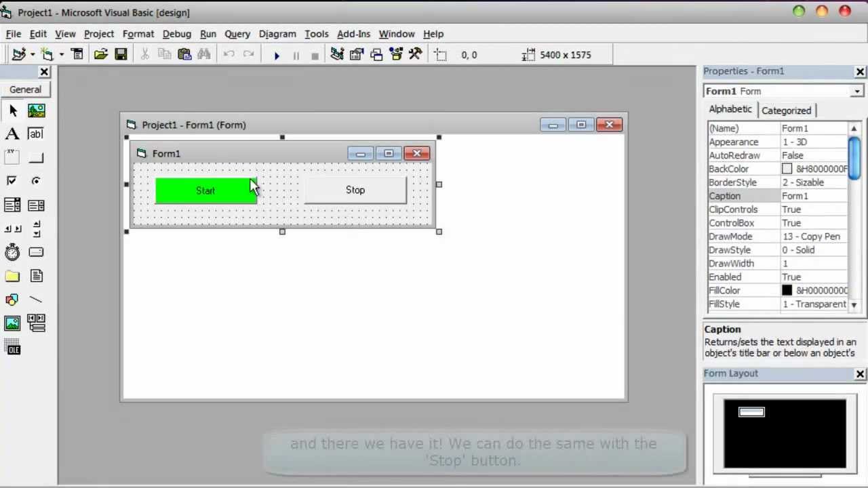Select the Label control tool
This screenshot has width=868, height=488.
12,134
